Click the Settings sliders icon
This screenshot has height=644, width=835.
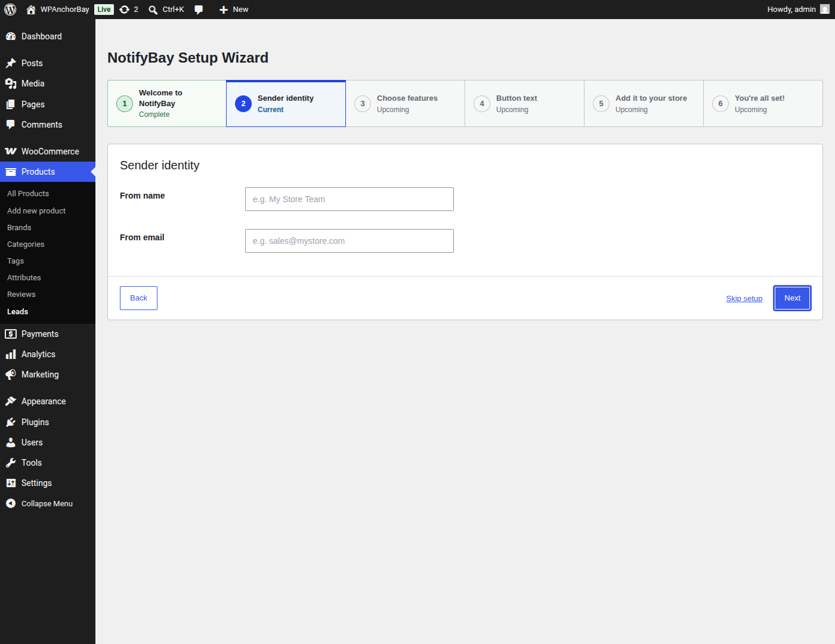11,483
